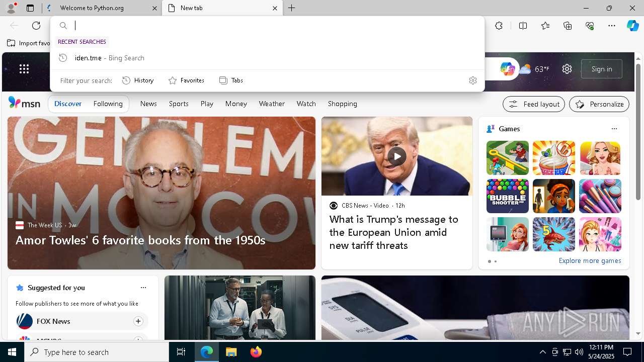Open File Explorer from the taskbar
This screenshot has width=644, height=362.
click(x=231, y=352)
